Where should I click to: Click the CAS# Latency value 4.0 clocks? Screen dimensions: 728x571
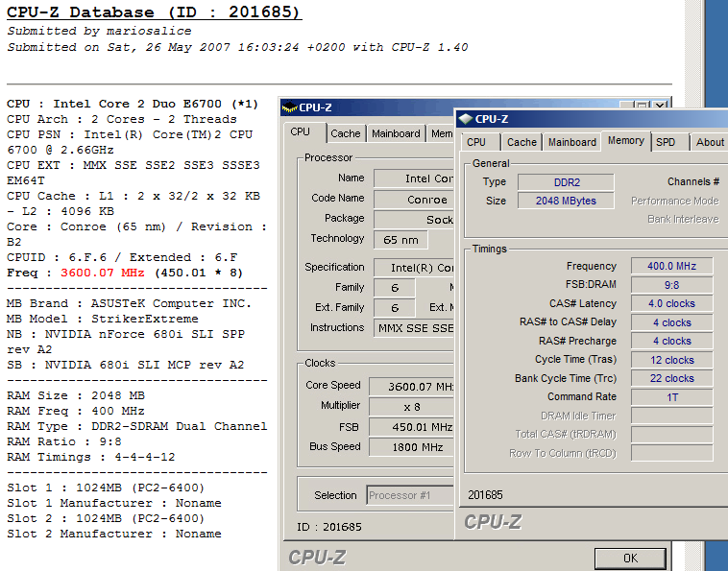[671, 304]
